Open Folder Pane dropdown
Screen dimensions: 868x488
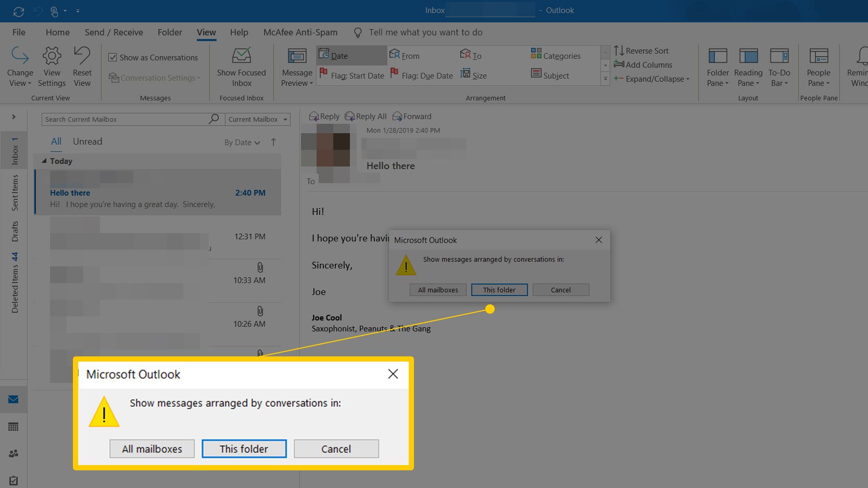pos(718,67)
